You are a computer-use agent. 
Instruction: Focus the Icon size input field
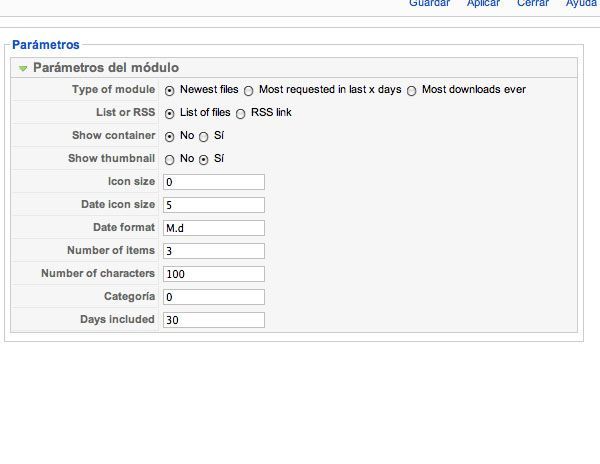pos(214,182)
